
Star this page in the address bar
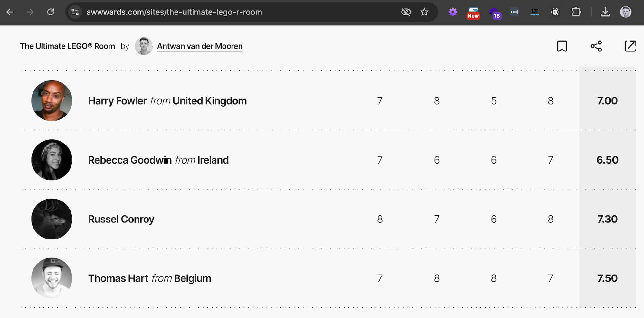click(x=424, y=12)
